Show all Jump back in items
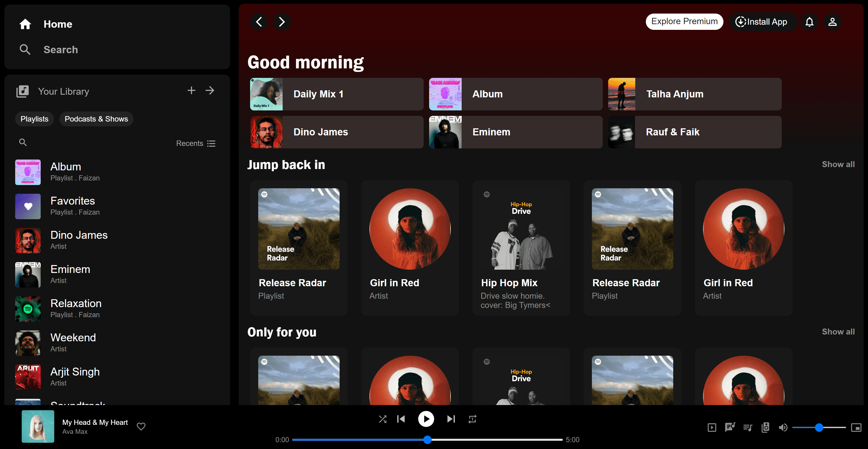The image size is (868, 449). click(x=838, y=164)
